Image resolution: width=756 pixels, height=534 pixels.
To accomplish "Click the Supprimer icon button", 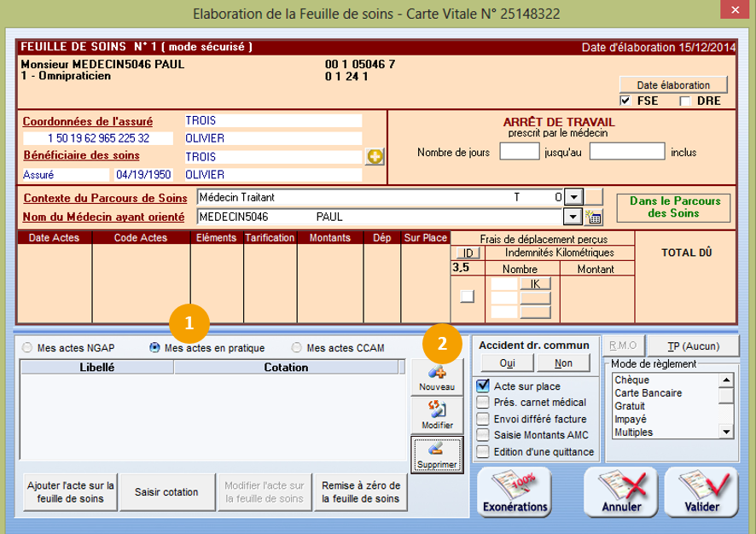I will click(x=436, y=455).
